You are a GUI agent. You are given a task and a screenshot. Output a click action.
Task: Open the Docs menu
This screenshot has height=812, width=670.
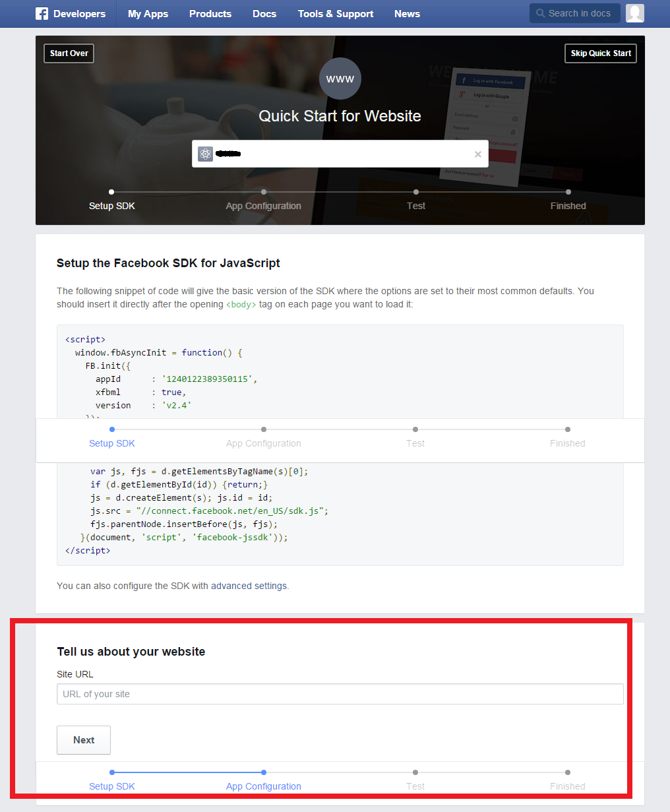click(x=264, y=13)
